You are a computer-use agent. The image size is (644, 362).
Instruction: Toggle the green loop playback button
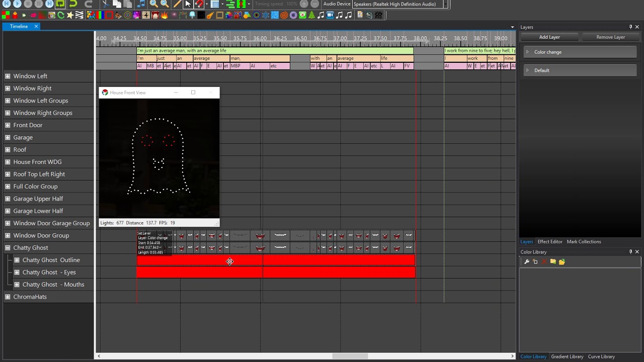(x=60, y=4)
